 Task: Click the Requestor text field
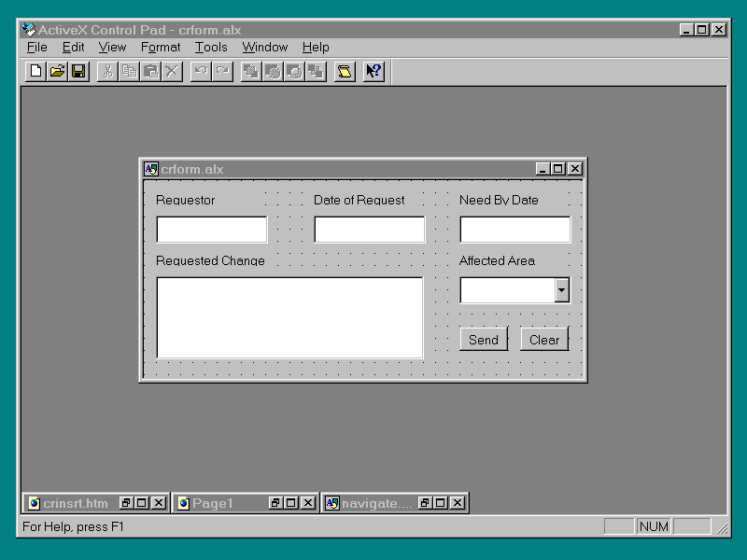click(212, 230)
